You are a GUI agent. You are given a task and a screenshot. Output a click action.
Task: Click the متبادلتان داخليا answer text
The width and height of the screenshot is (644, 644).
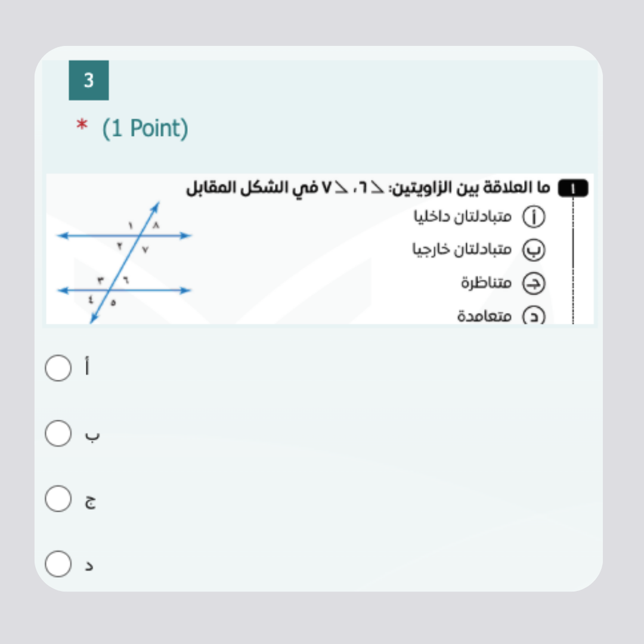coord(462,216)
